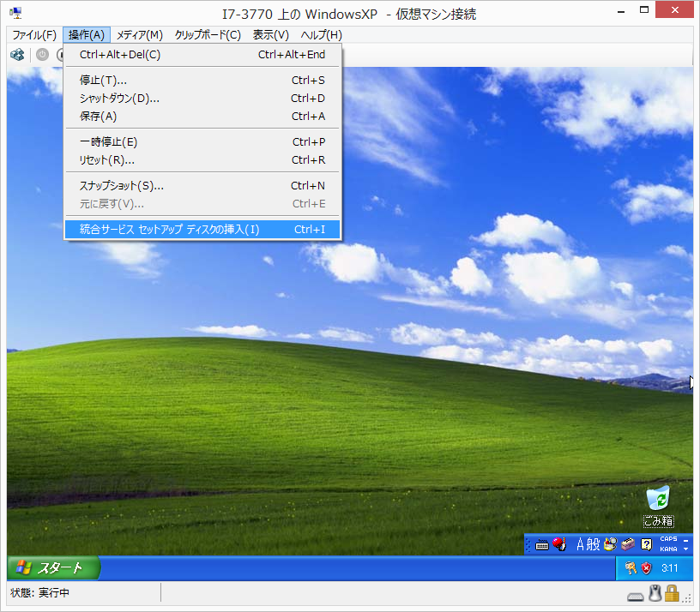Click the virtual machine window title icon
This screenshot has height=612, width=700.
(x=15, y=13)
